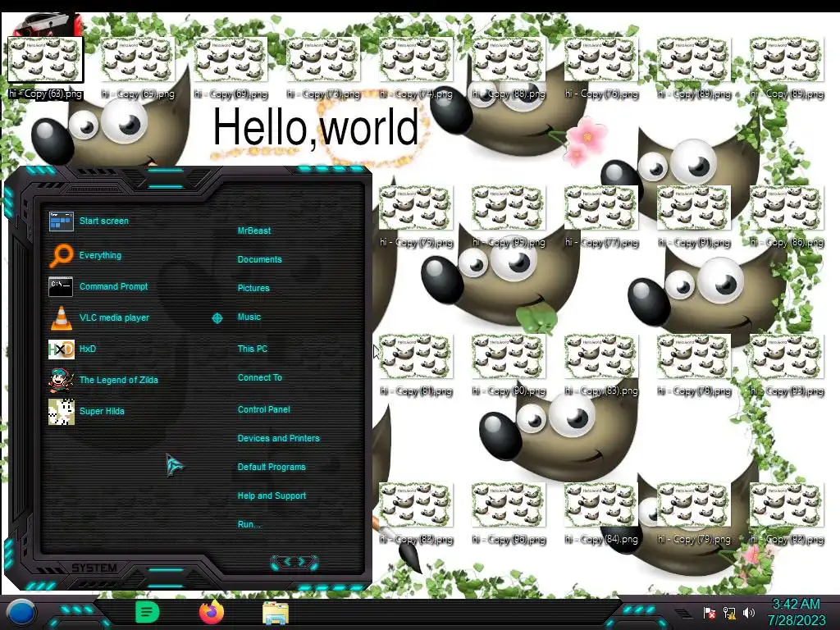This screenshot has width=840, height=630.
Task: Click the left arrow in start menu
Action: (287, 561)
